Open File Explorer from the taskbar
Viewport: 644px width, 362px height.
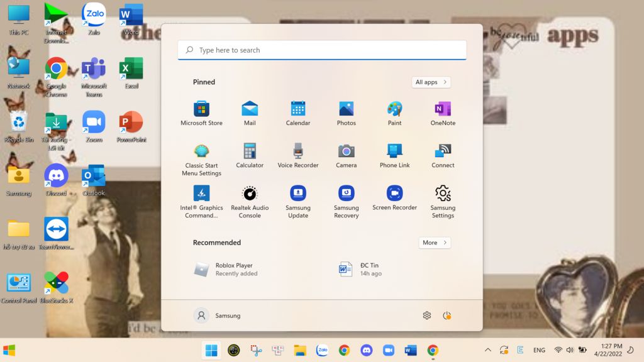point(300,350)
